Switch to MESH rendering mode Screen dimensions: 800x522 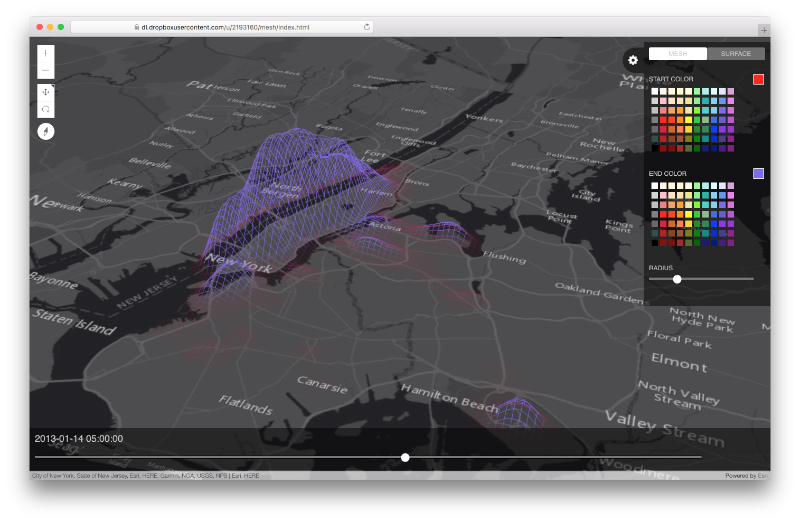point(678,54)
